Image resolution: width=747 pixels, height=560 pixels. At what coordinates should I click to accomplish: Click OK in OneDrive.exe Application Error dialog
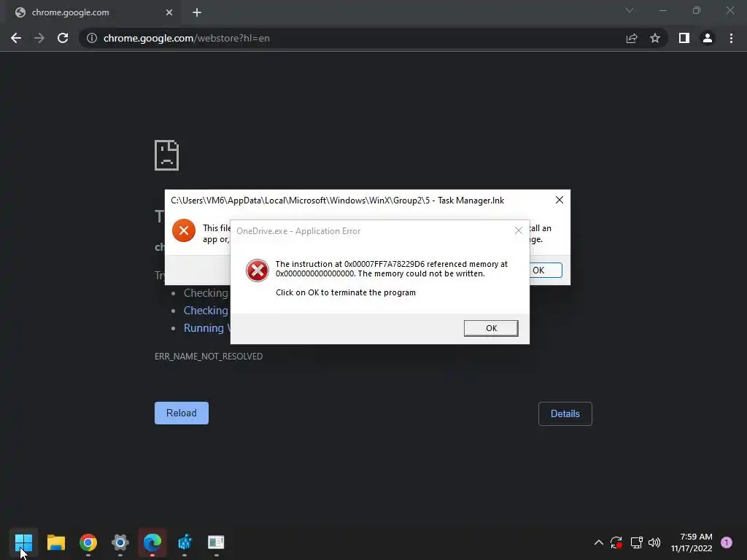pos(491,328)
